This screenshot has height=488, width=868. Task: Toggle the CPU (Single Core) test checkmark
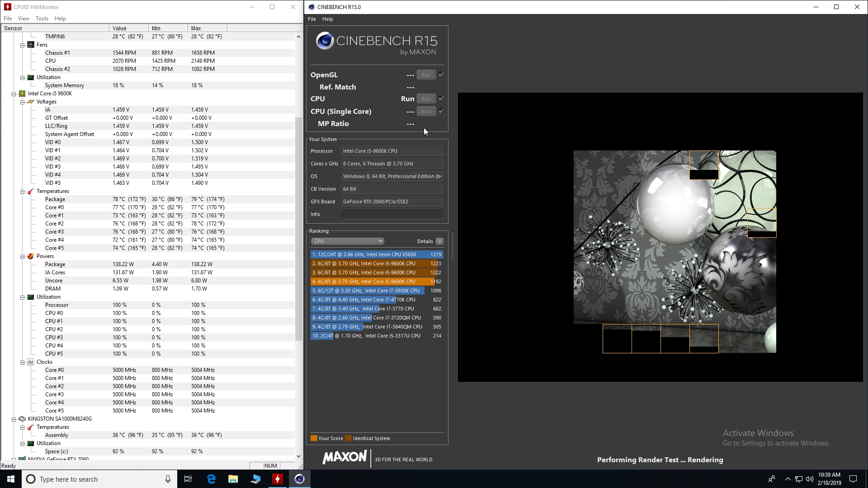coord(441,111)
